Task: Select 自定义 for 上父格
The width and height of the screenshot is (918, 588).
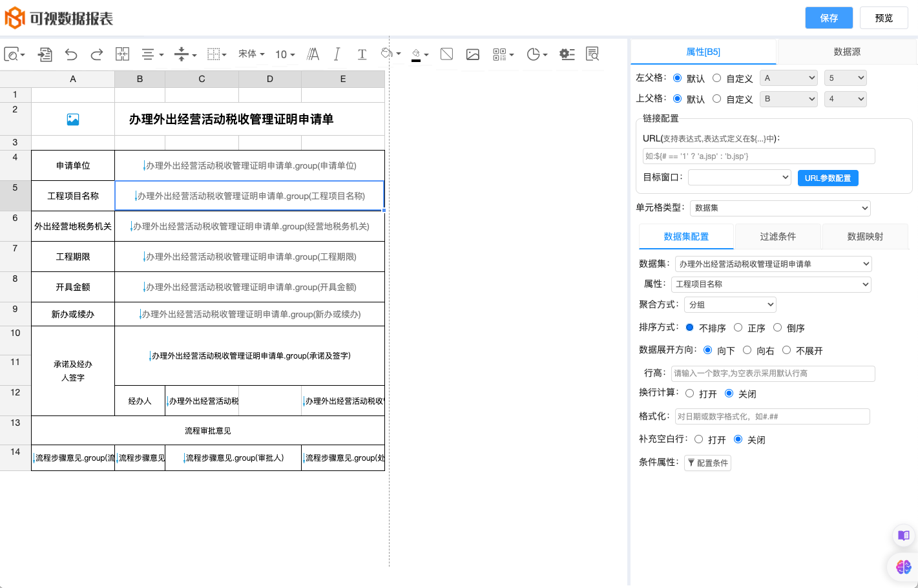Action: coord(716,99)
